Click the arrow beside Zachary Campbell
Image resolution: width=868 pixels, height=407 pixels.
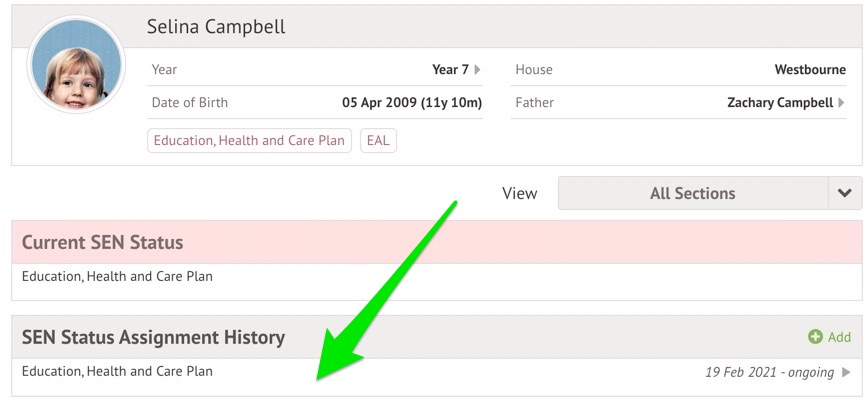tap(841, 102)
